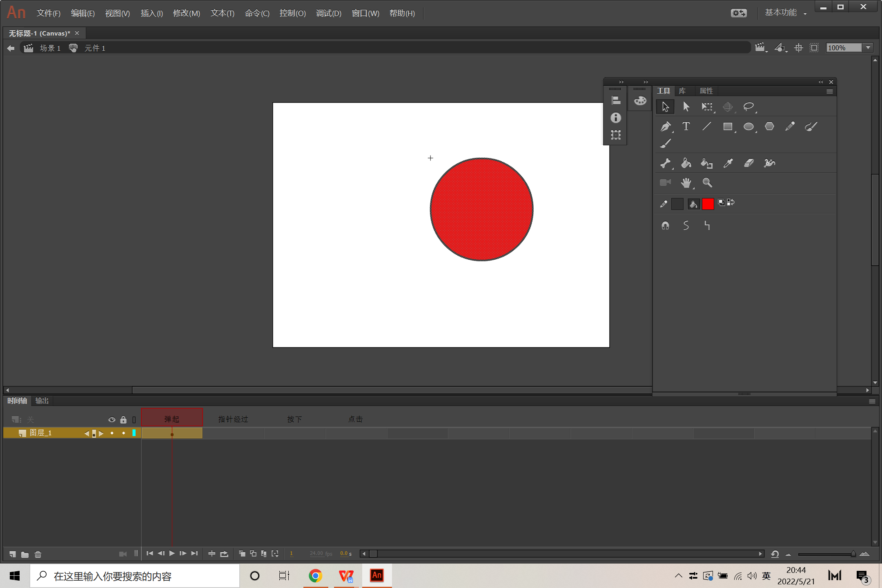Toggle Snap to Objects magnet
Image resolution: width=882 pixels, height=588 pixels.
point(665,225)
